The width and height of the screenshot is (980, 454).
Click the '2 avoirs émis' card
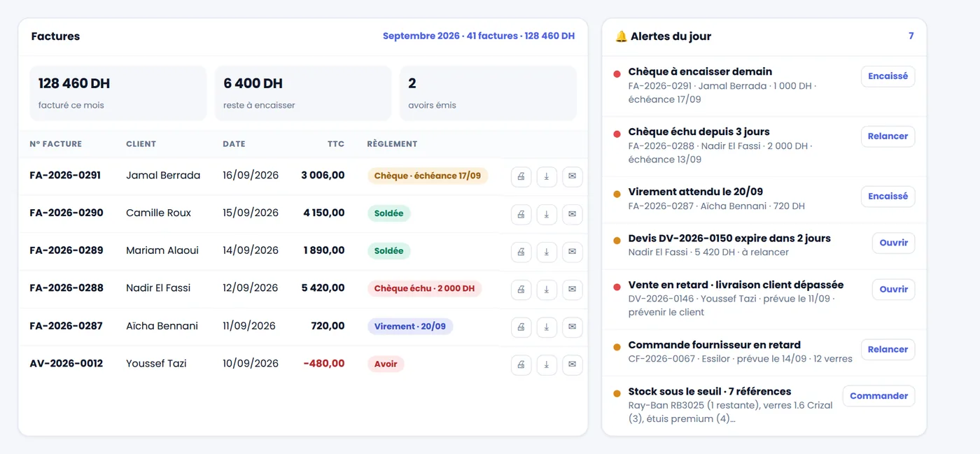(488, 93)
